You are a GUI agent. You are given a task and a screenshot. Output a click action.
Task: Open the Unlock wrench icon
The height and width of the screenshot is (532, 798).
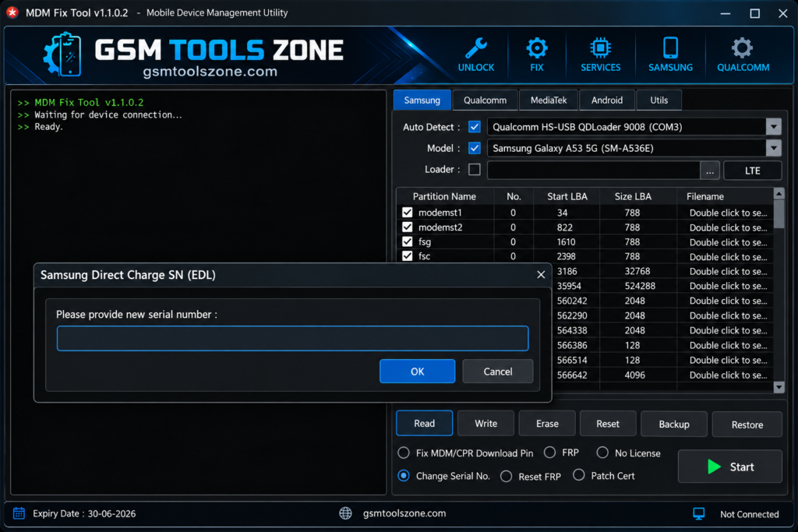coord(476,48)
